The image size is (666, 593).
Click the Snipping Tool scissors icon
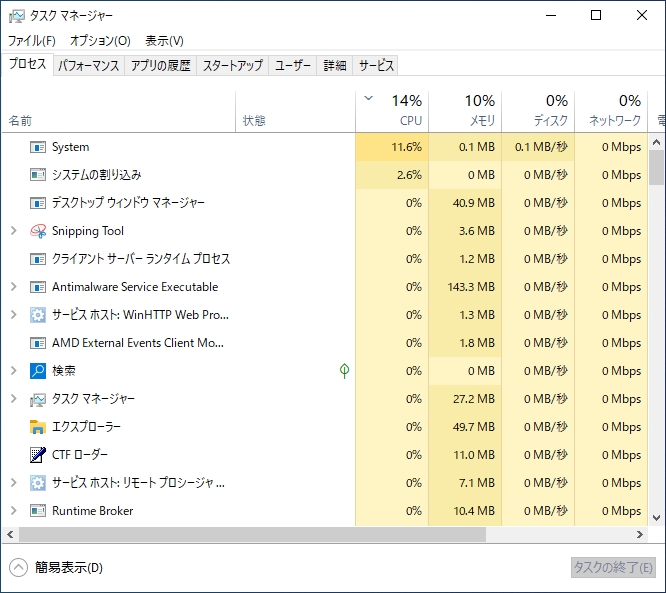(38, 231)
